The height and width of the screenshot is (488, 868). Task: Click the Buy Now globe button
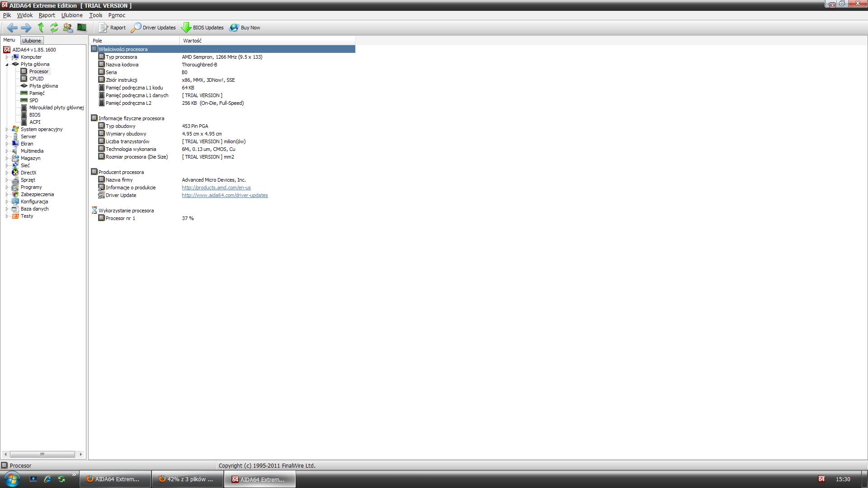coord(245,28)
